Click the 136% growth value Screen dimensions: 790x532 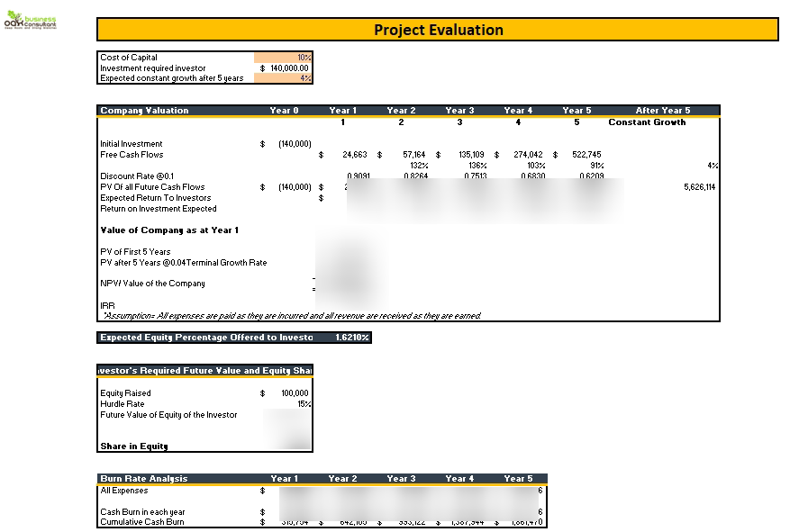(x=477, y=165)
